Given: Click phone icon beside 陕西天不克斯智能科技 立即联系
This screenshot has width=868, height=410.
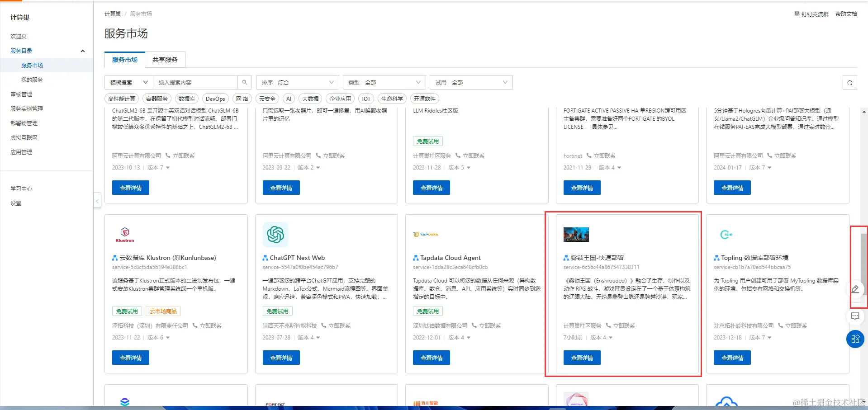Looking at the screenshot, I should click(323, 325).
